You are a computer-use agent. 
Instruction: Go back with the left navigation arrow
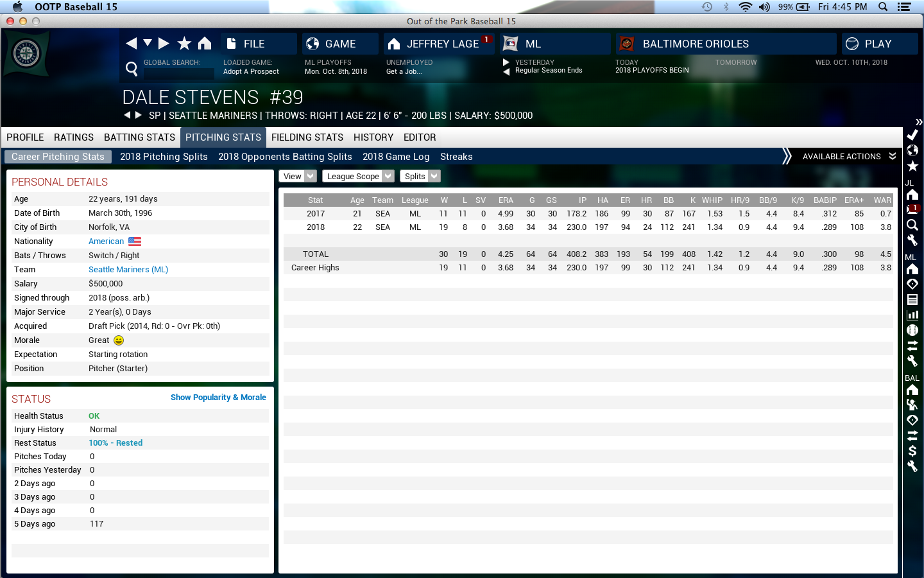click(131, 43)
